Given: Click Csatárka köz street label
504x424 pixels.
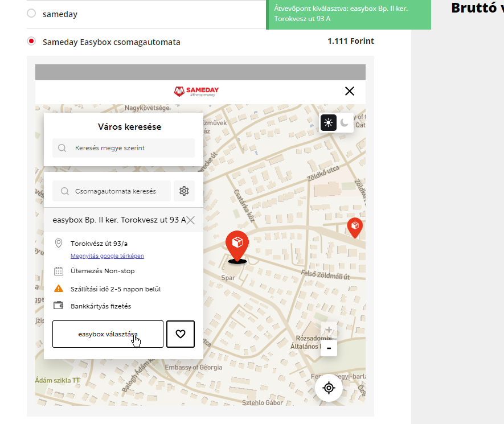Looking at the screenshot, I should (x=244, y=206).
